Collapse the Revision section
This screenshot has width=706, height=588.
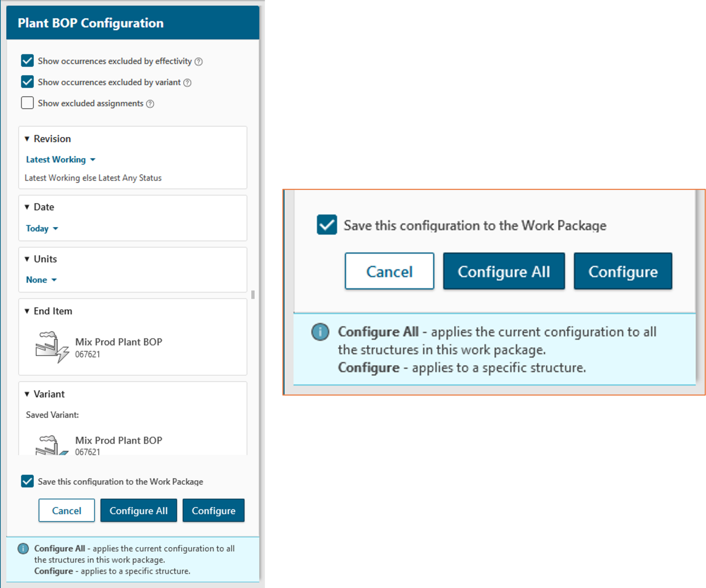[x=28, y=138]
